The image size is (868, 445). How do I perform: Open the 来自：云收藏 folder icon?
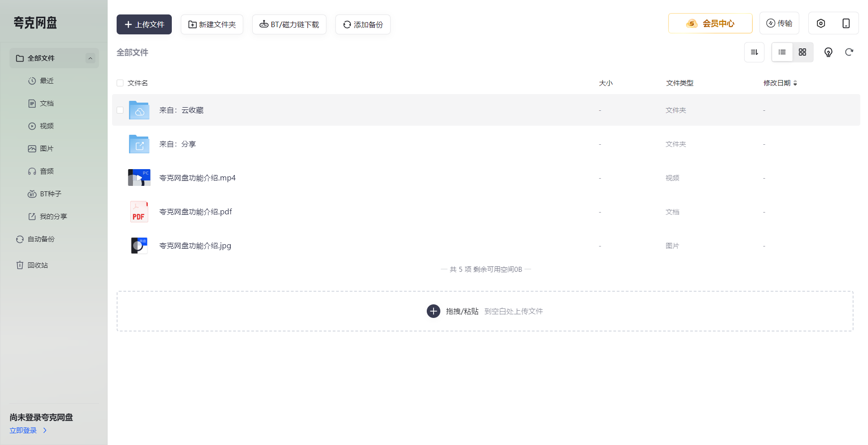pos(139,110)
